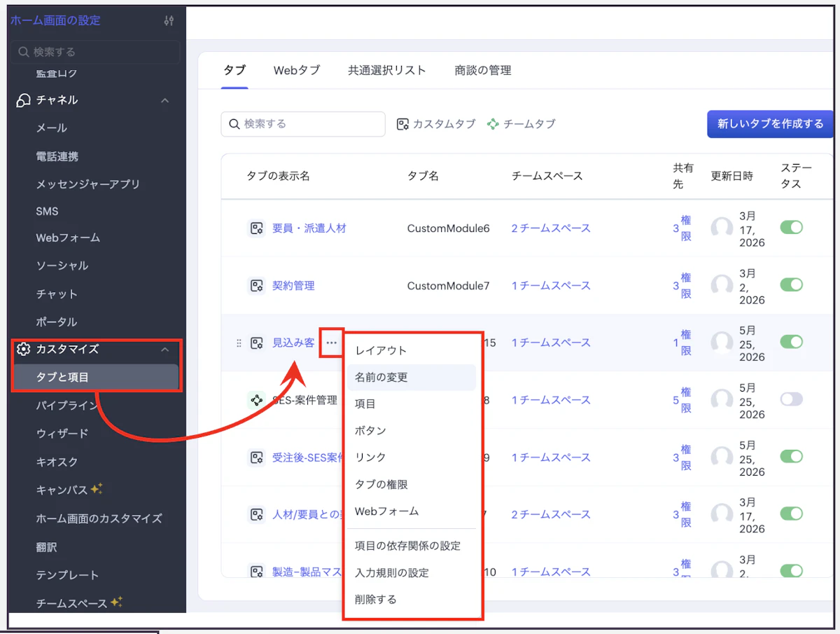The image size is (840, 634).
Task: Click the カスタムタブ filter icon
Action: (x=402, y=124)
